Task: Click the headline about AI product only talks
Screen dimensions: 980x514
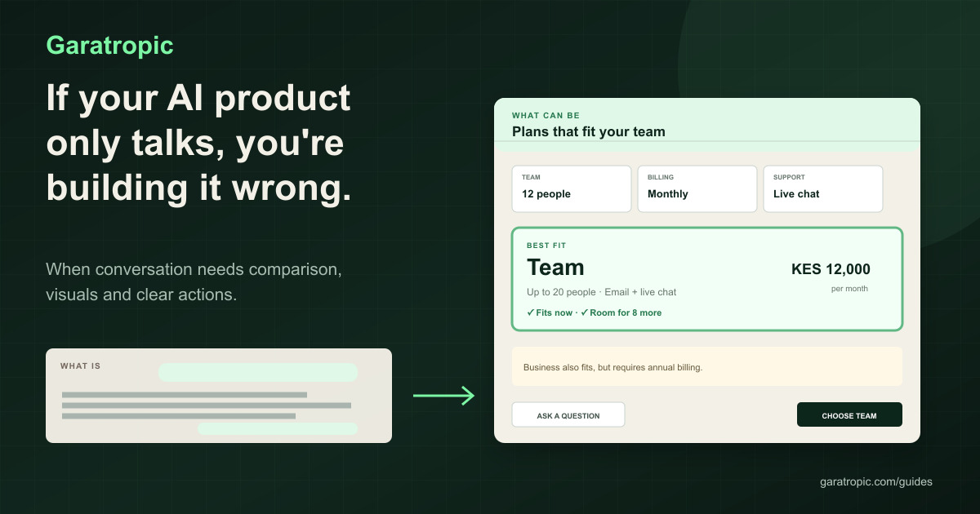Action: pyautogui.click(x=199, y=144)
